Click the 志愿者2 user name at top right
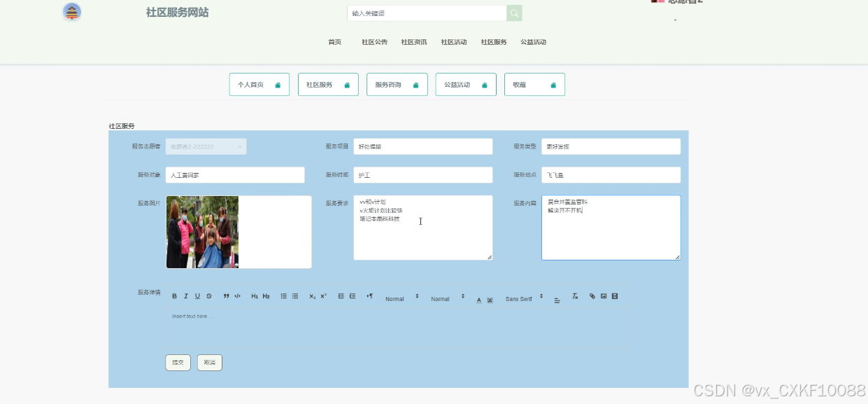 685,2
